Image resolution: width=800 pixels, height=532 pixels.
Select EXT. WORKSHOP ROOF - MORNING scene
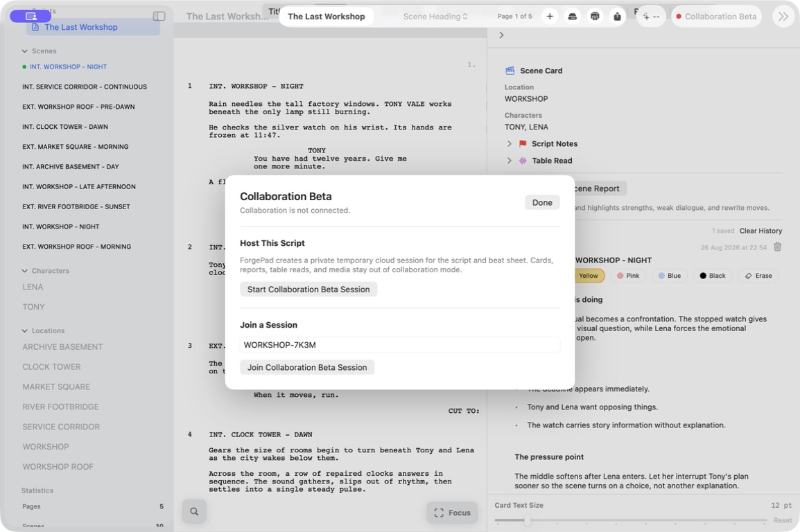click(76, 247)
